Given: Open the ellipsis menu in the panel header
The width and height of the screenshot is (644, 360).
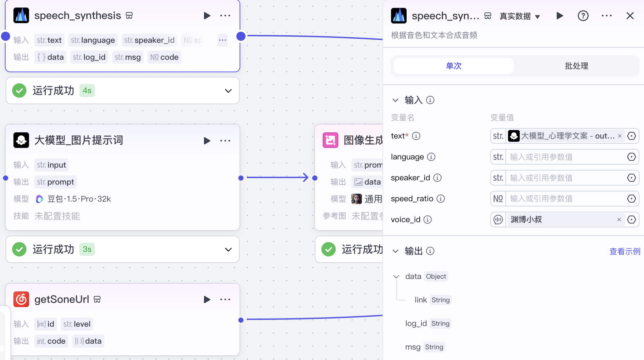Looking at the screenshot, I should tap(607, 15).
